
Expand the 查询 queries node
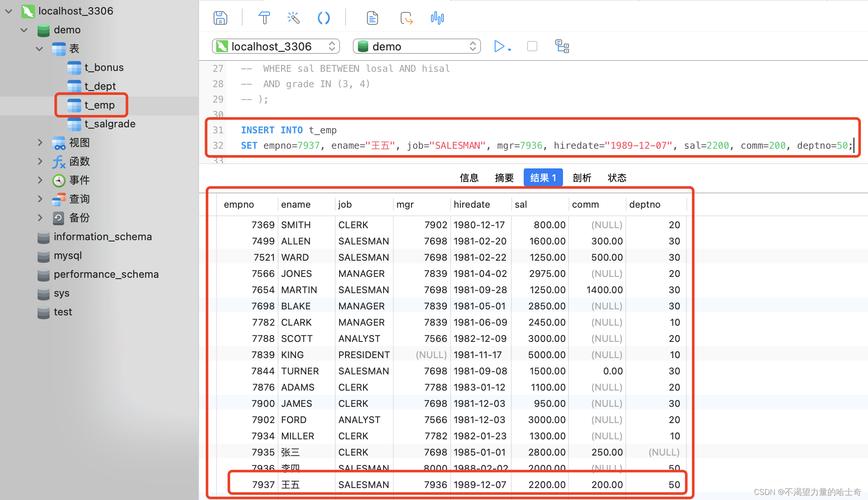point(39,199)
